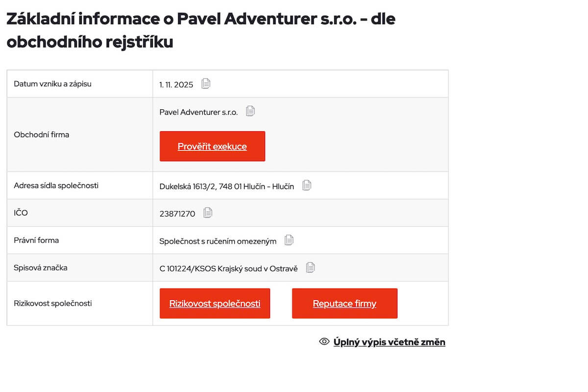Copy legal form Společnost s ručením omezeným
Image resolution: width=588 pixels, height=392 pixels.
pyautogui.click(x=289, y=240)
